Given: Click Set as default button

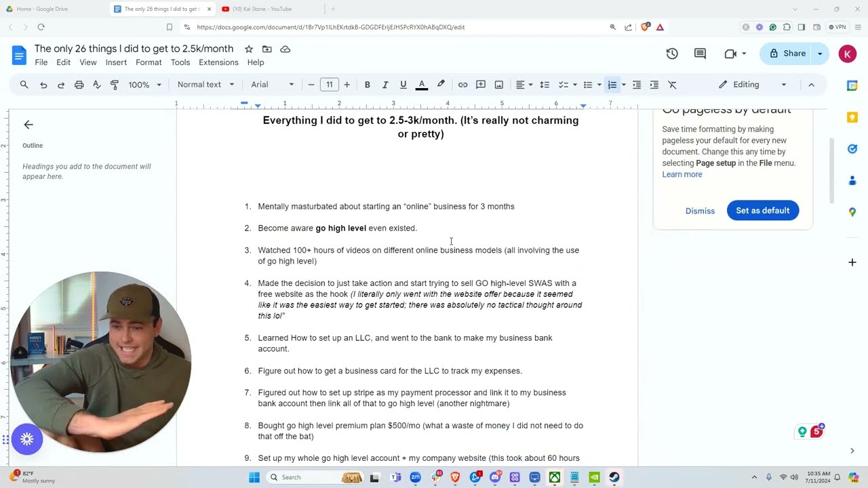Looking at the screenshot, I should 763,211.
